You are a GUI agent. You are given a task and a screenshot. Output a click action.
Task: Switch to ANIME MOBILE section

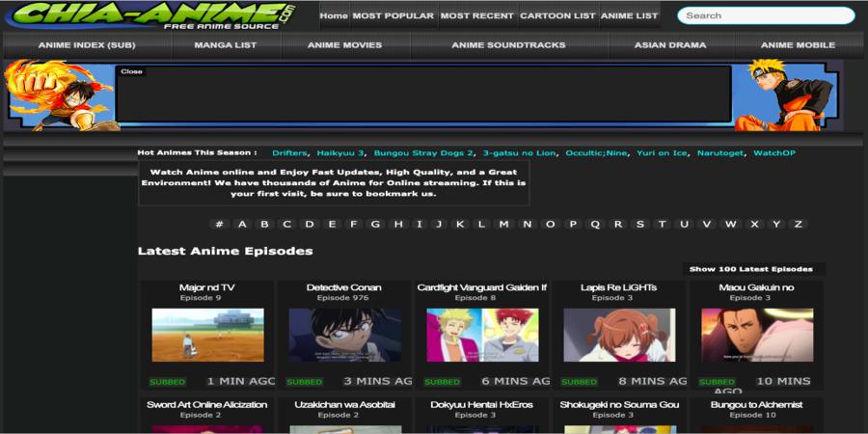[x=798, y=45]
